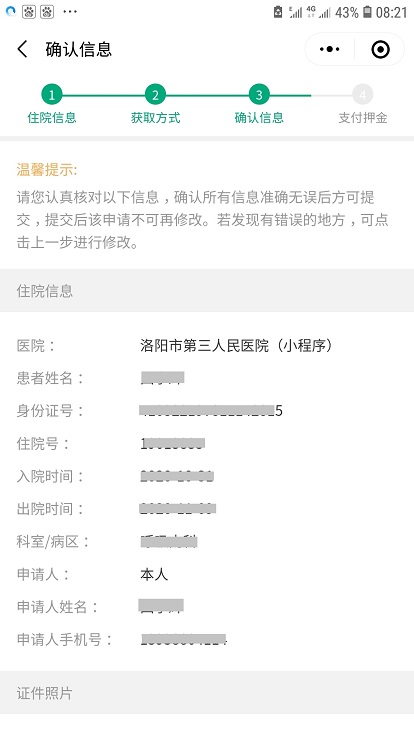Select step 3 circle 确认信息
The height and width of the screenshot is (736, 414).
coord(259,95)
